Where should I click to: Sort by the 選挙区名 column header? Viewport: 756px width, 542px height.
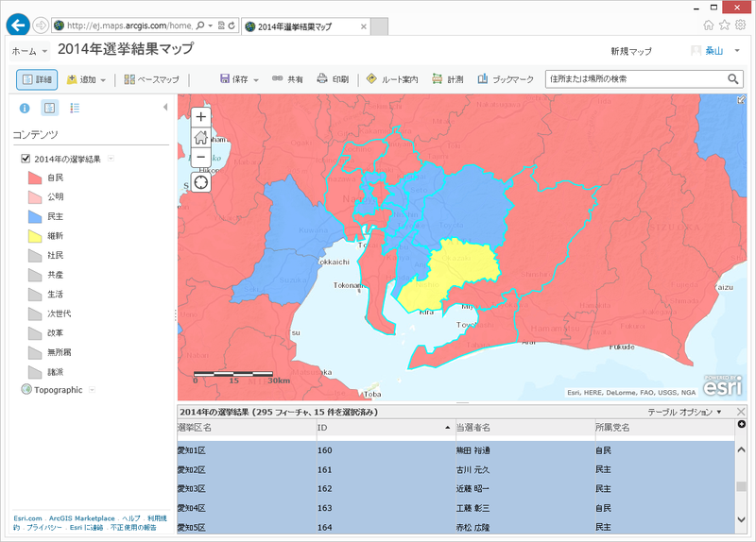(247, 428)
